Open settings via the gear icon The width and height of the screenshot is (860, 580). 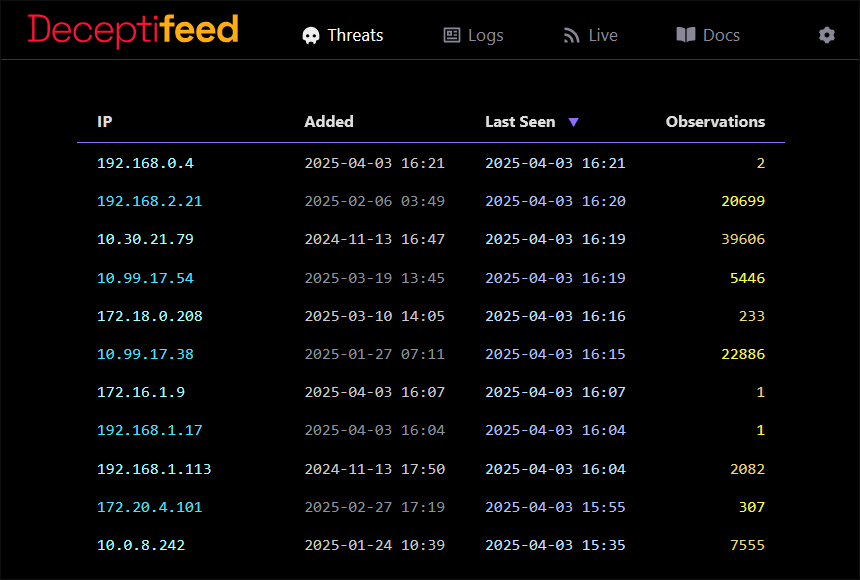[826, 35]
